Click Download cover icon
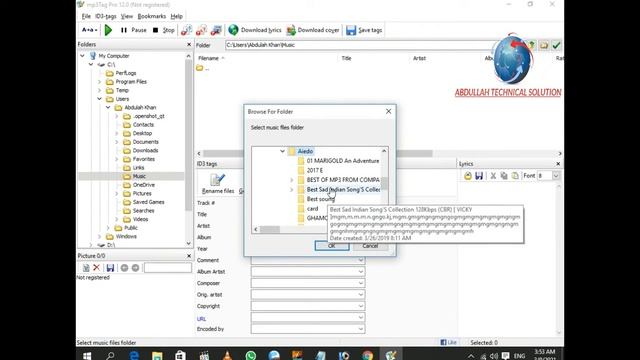Screen dimensions: 640x360 tap(291, 30)
